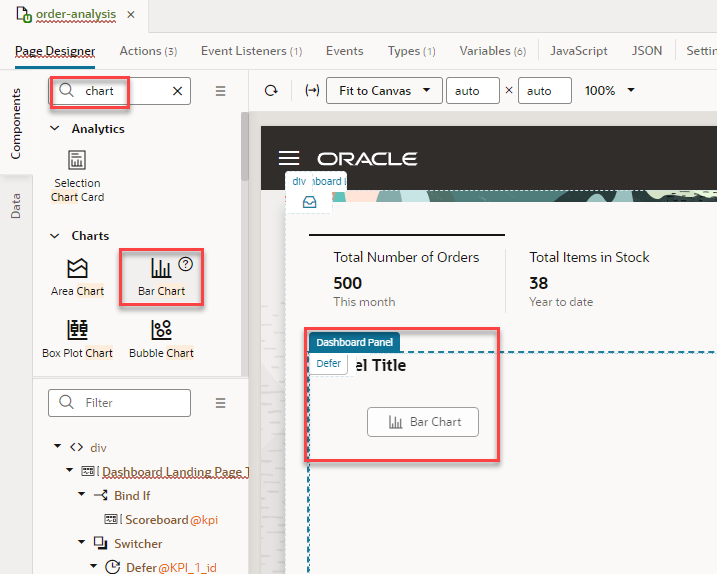Click the Dashboard Panel label tag
Screen dimensions: 717x574
point(354,342)
